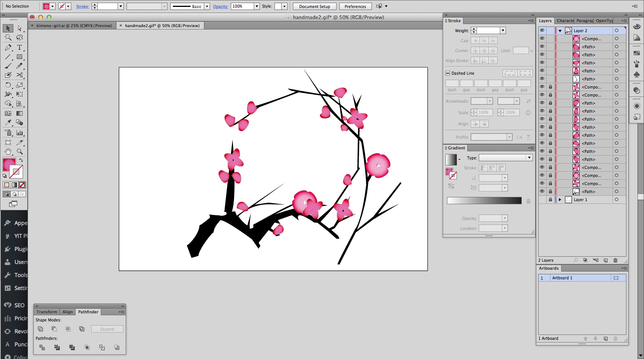Click the Preferences button
This screenshot has width=644, height=359.
tap(355, 7)
